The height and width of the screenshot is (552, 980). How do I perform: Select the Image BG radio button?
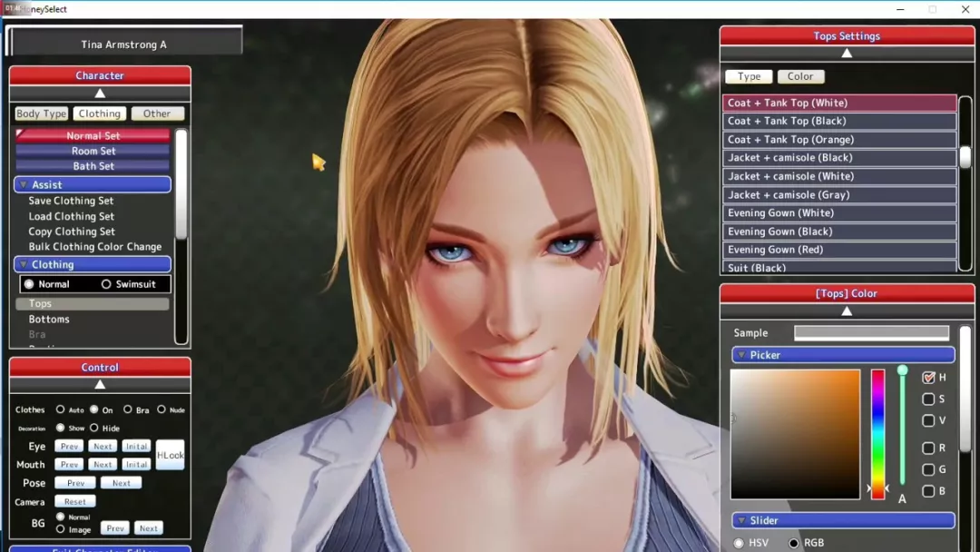pyautogui.click(x=61, y=529)
